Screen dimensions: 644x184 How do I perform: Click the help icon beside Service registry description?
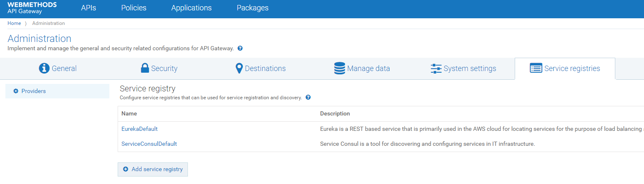pyautogui.click(x=308, y=98)
